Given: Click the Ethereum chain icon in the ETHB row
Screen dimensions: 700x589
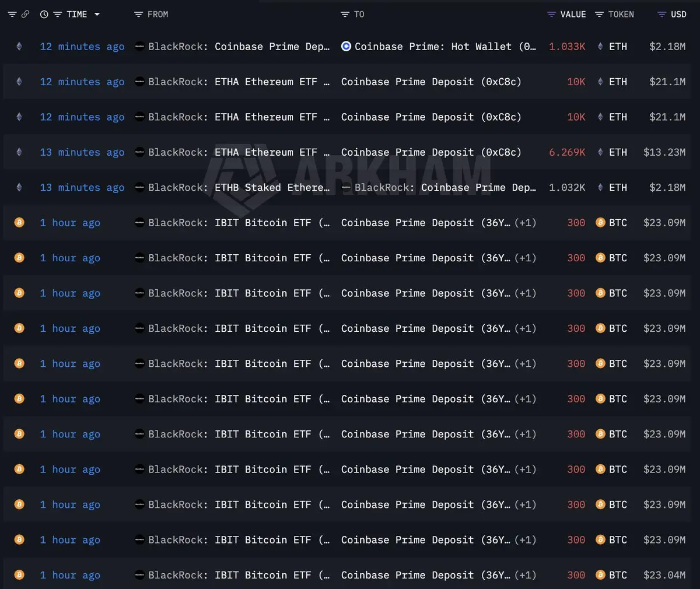Looking at the screenshot, I should [x=19, y=187].
